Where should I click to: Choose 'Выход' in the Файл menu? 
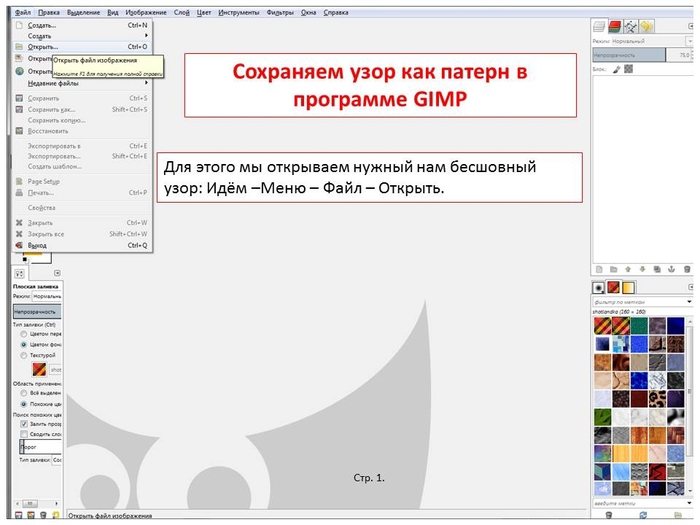(83, 246)
